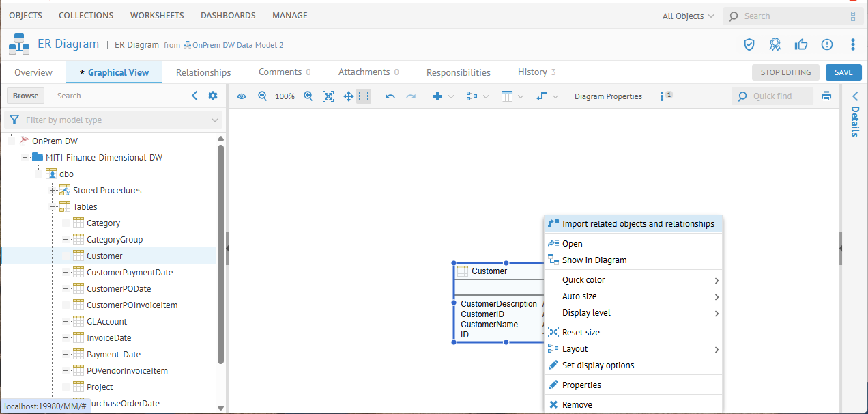868x414 pixels.
Task: Click the SAVE button
Action: pos(843,72)
